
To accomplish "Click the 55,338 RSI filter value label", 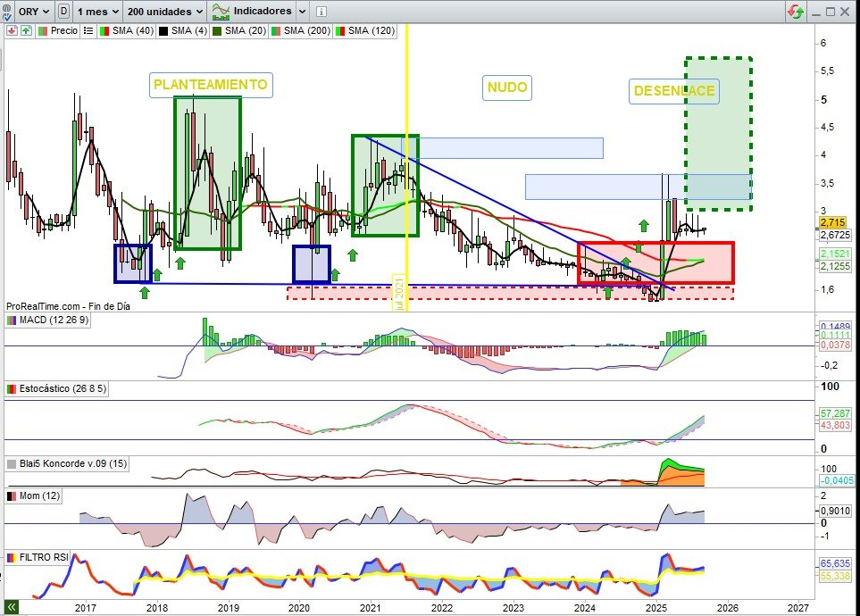I will pyautogui.click(x=835, y=576).
